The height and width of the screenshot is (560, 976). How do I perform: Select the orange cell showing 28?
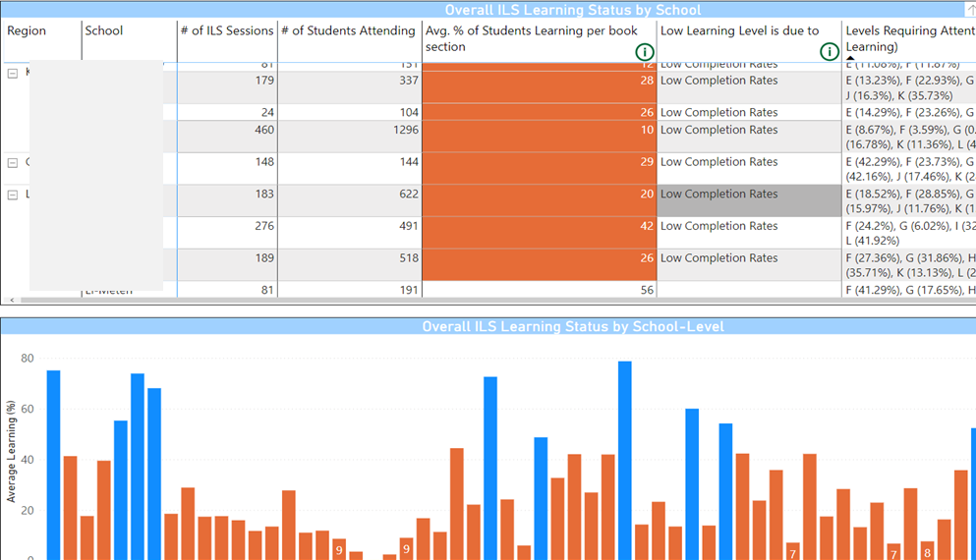(539, 87)
